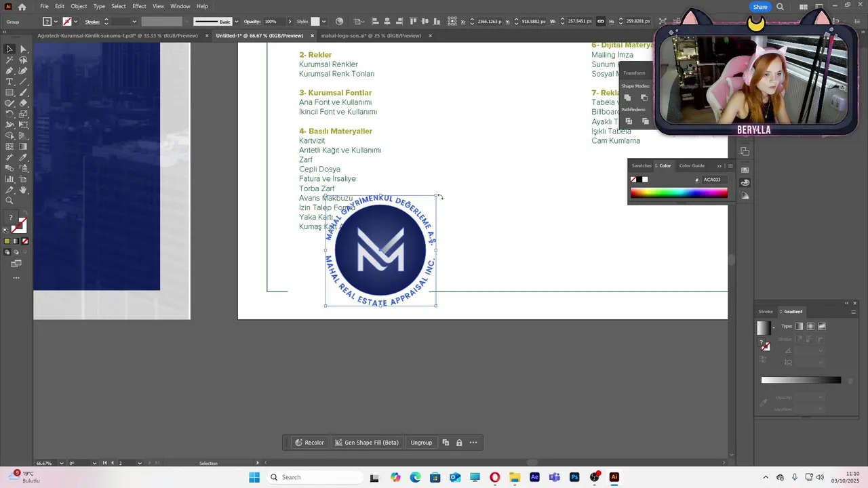
Task: Click the Ungroup button
Action: (421, 443)
